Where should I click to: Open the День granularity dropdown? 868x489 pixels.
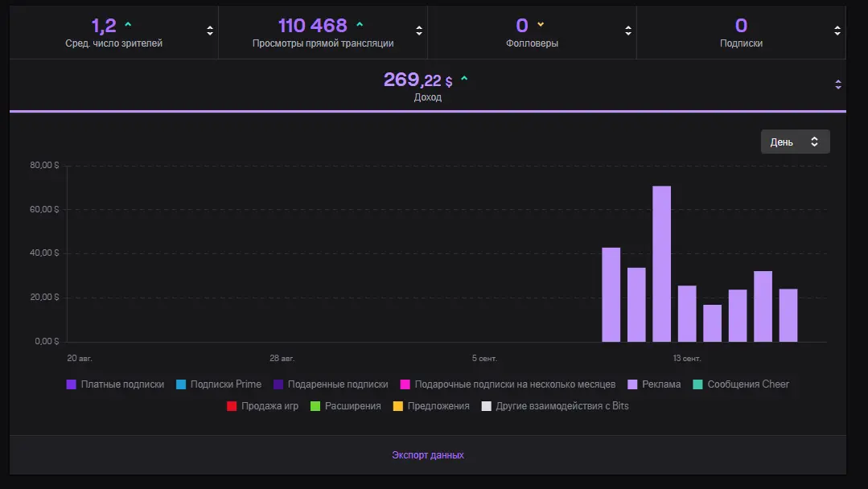pos(795,142)
